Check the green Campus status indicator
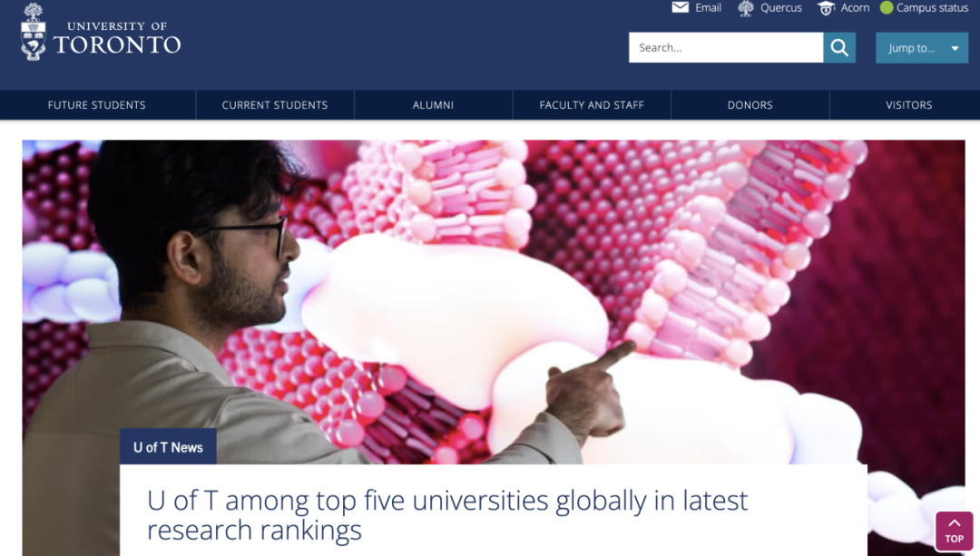Image resolution: width=980 pixels, height=556 pixels. click(x=887, y=7)
